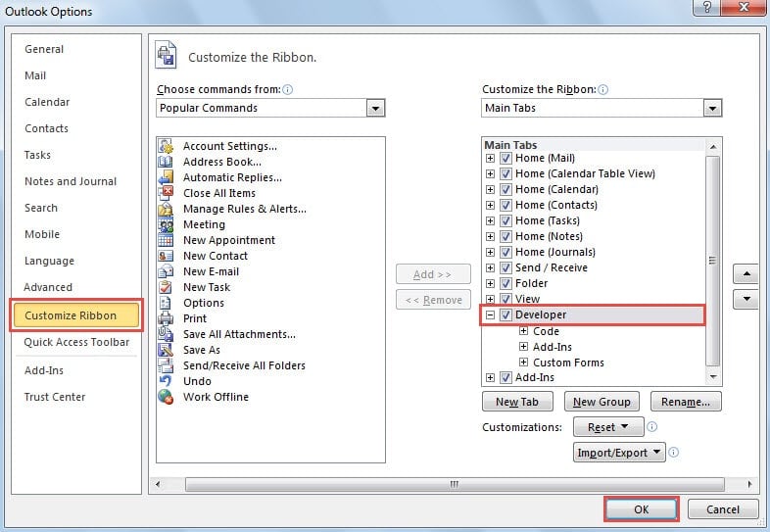Click the New E-mail envelope icon

point(166,271)
